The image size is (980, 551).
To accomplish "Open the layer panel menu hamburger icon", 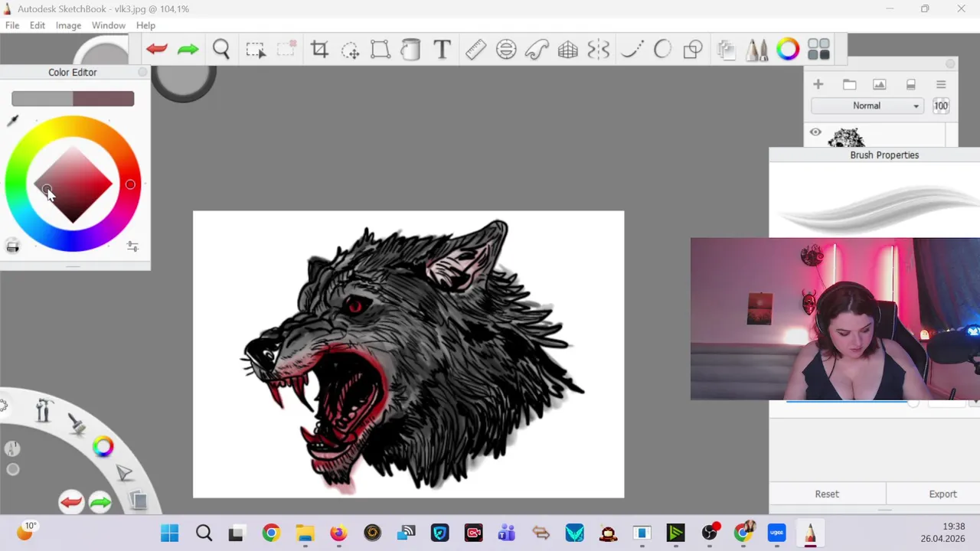I will (941, 84).
